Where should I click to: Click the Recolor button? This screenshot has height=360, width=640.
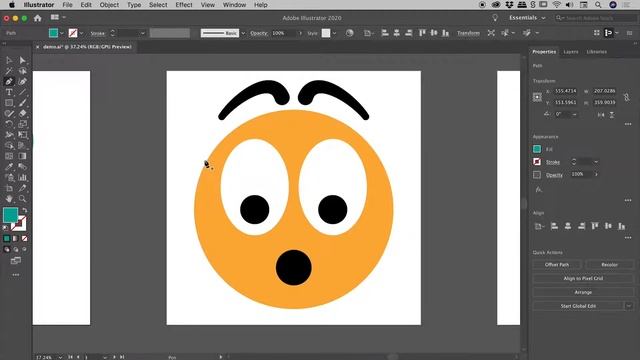609,264
